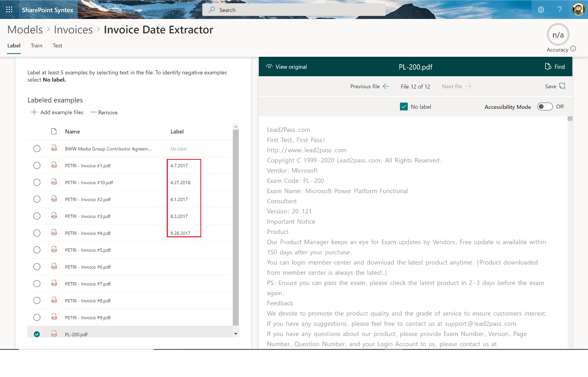Viewport: 588px width, 377px height.
Task: Click the labeled examples list scrollbar
Action: tap(236, 227)
